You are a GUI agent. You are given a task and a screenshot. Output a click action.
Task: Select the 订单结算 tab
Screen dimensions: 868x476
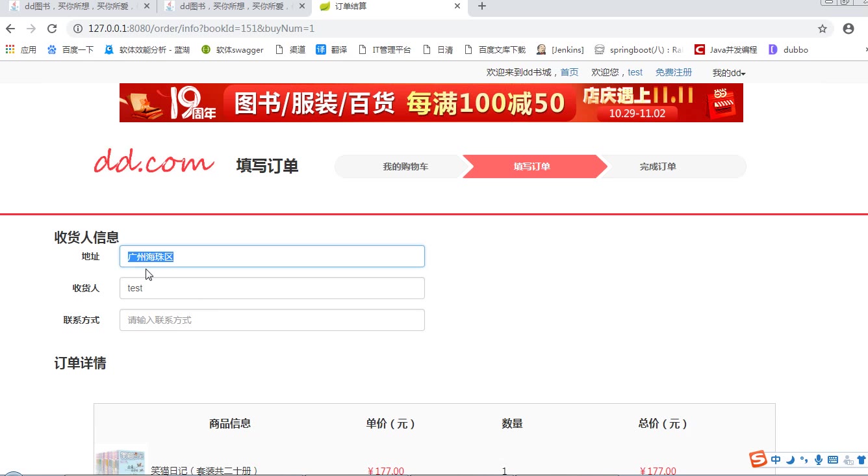click(390, 7)
